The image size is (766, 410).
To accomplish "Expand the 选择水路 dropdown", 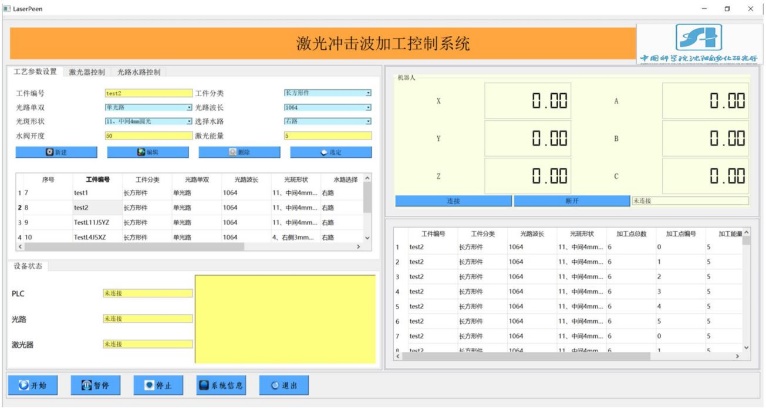I will (x=368, y=121).
